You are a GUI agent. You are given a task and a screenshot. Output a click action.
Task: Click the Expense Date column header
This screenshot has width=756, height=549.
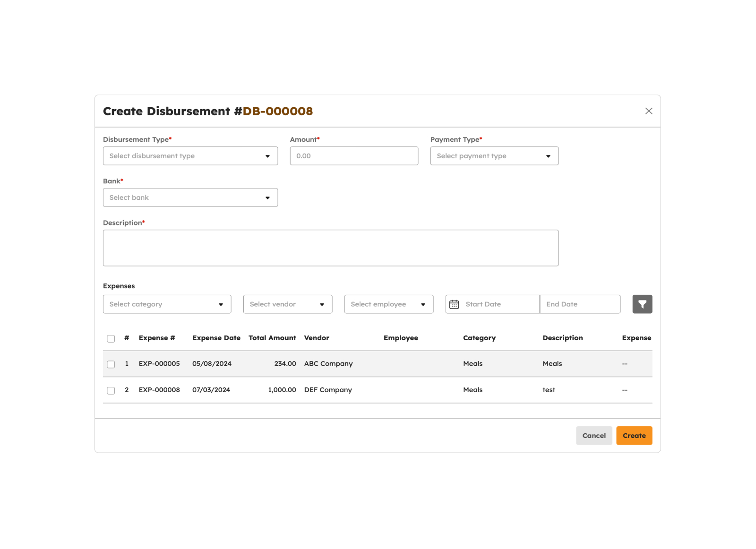(216, 338)
